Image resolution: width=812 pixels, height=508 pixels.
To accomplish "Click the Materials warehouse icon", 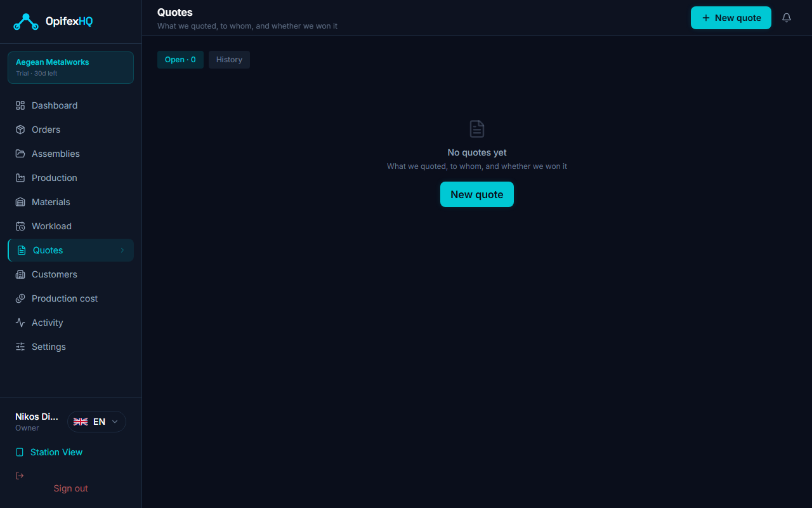I will [x=20, y=202].
